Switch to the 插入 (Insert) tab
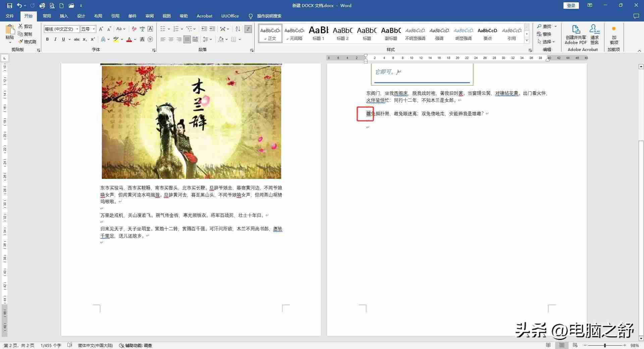Screen dimensions: 644x349 point(64,16)
